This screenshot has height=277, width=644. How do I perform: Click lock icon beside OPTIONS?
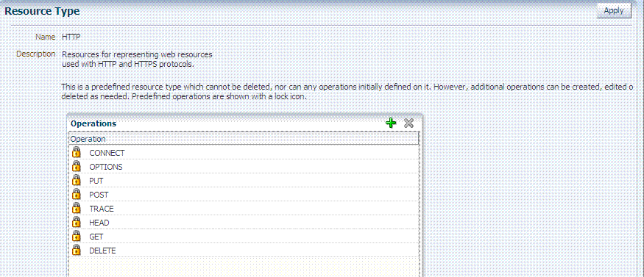(76, 166)
